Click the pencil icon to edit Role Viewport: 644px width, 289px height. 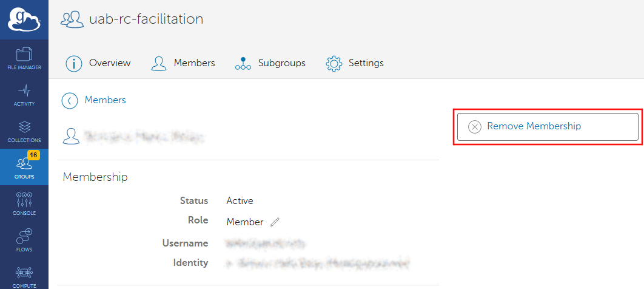pyautogui.click(x=275, y=222)
